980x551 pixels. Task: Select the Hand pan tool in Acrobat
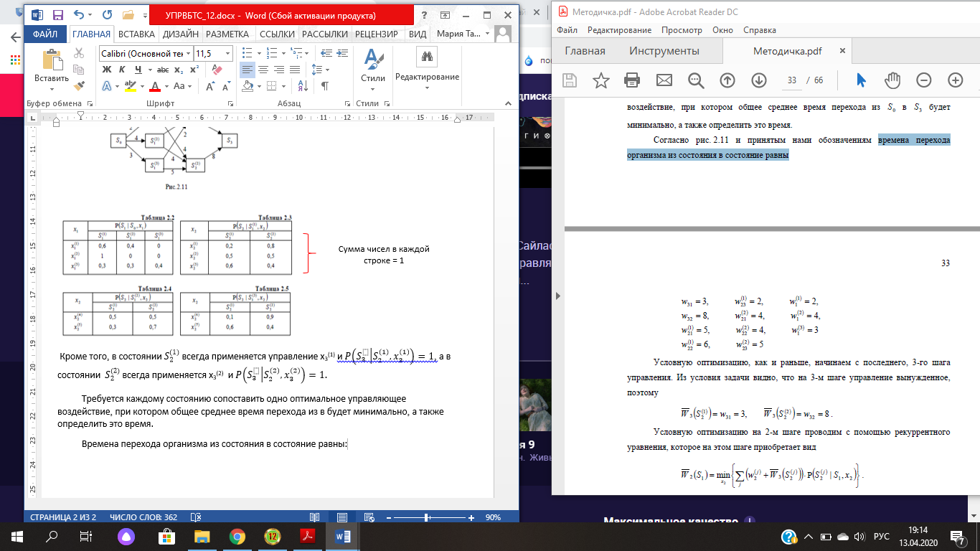(892, 80)
